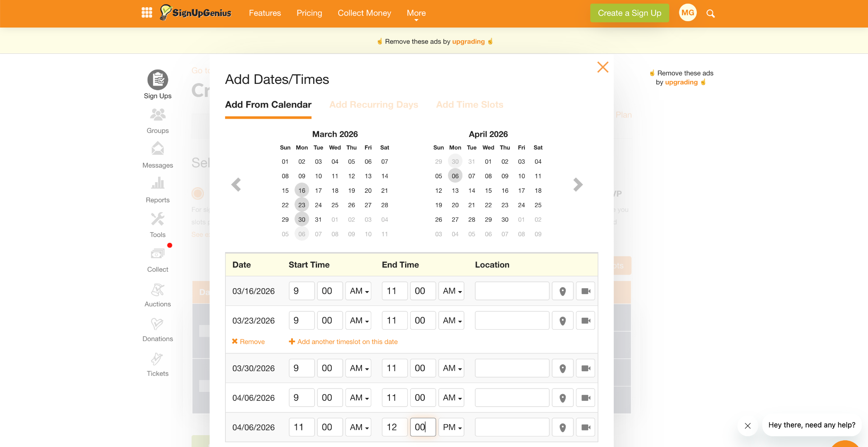Viewport: 868px width, 447px height.
Task: Open the location pin picker for 03/23/2026
Action: 562,320
